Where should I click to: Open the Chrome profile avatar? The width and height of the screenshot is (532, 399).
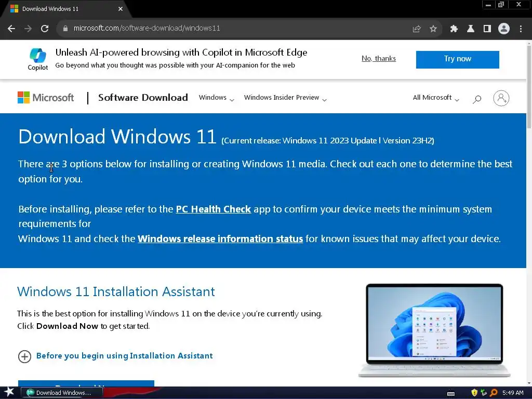click(x=504, y=29)
